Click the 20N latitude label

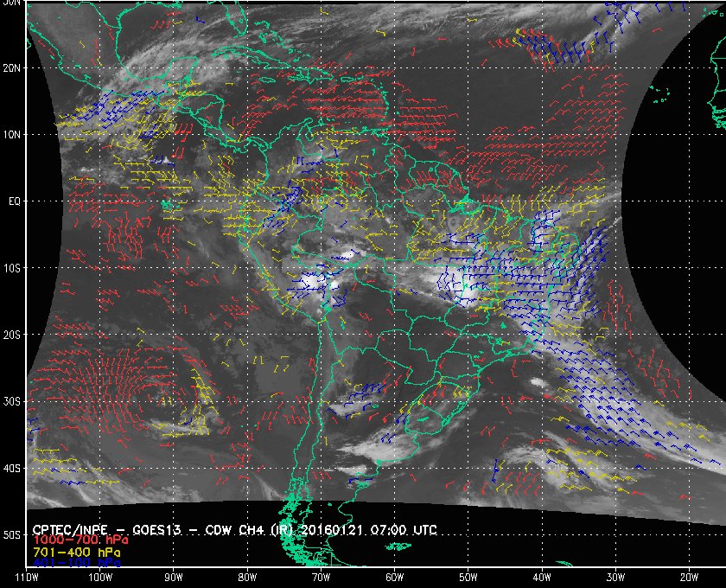point(11,68)
